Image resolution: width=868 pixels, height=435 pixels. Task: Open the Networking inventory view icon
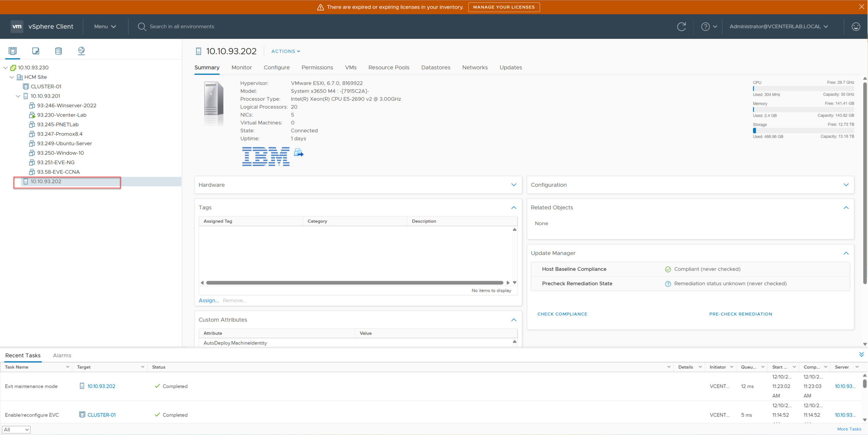click(81, 51)
